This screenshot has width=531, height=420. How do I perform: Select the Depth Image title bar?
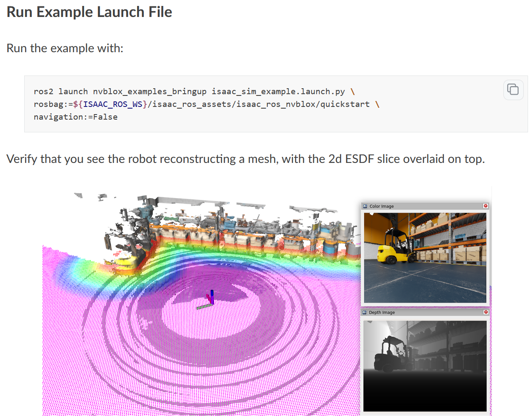424,312
